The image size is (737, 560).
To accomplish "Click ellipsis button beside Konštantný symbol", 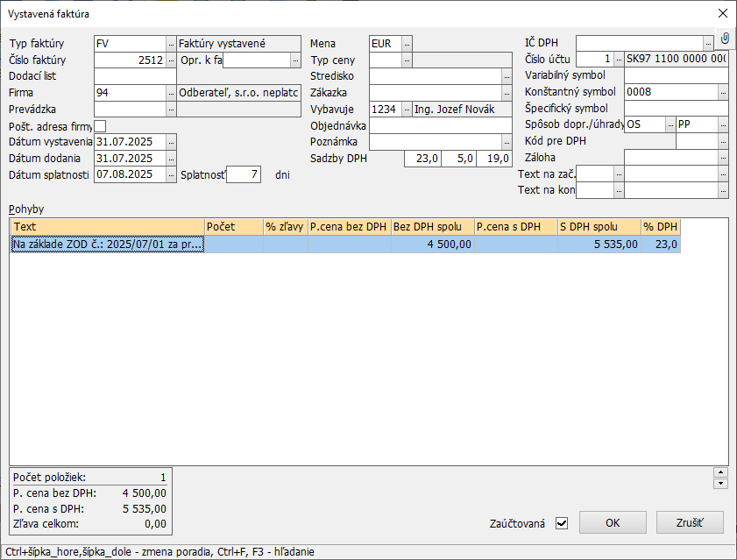I will [723, 92].
